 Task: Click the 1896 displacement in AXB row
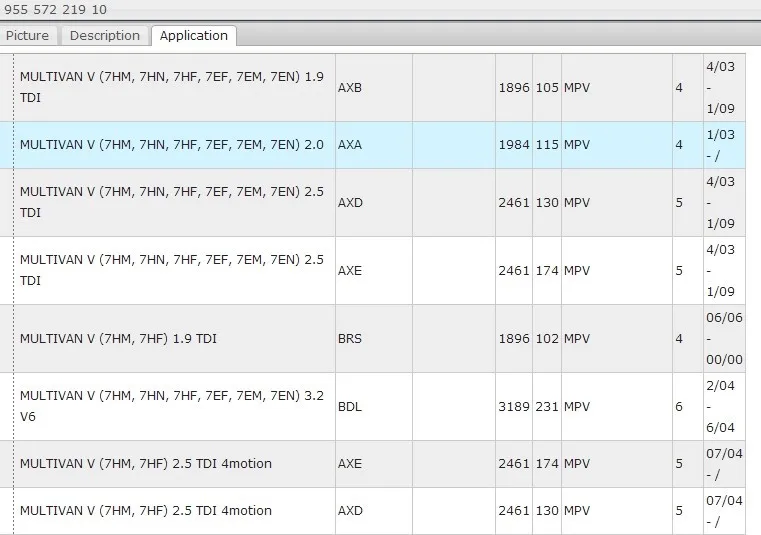(x=514, y=88)
